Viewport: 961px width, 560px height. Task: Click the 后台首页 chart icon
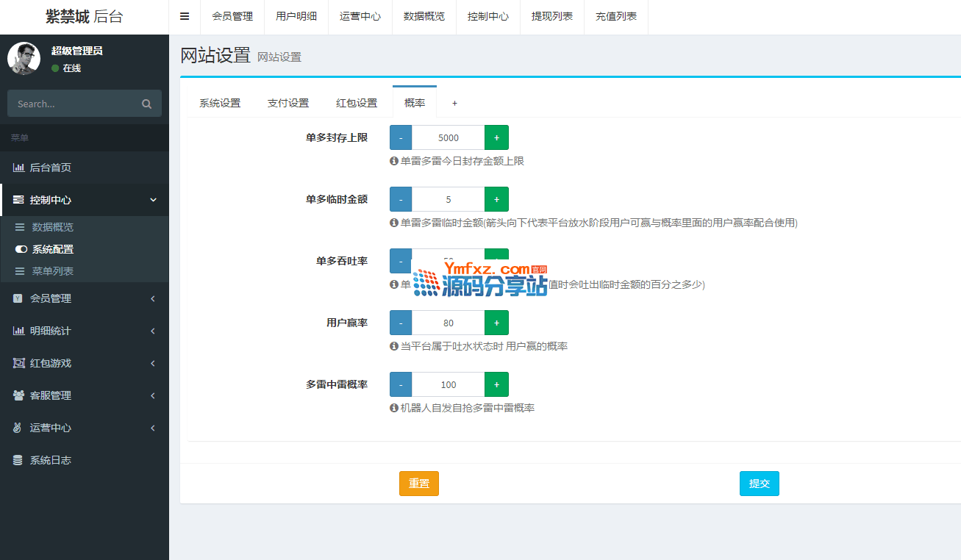18,168
